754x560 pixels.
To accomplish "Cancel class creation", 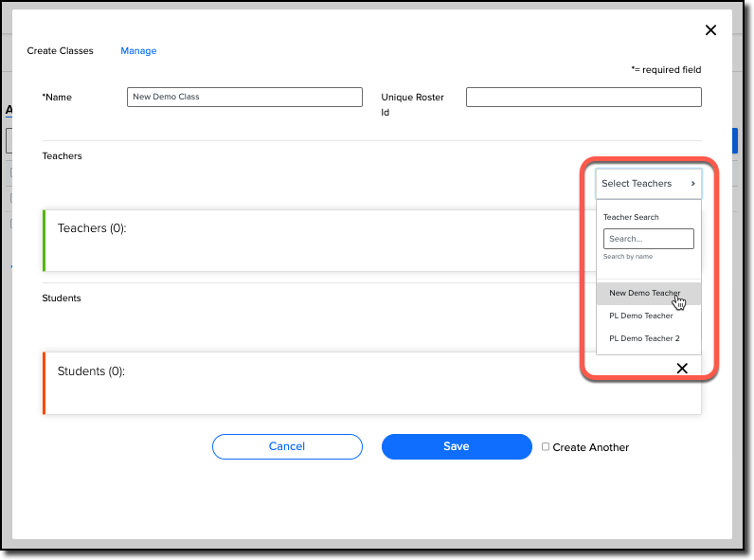I will pos(287,446).
